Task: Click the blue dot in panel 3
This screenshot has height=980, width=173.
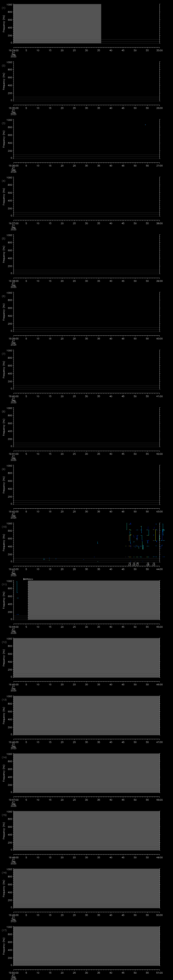Action: (x=145, y=125)
